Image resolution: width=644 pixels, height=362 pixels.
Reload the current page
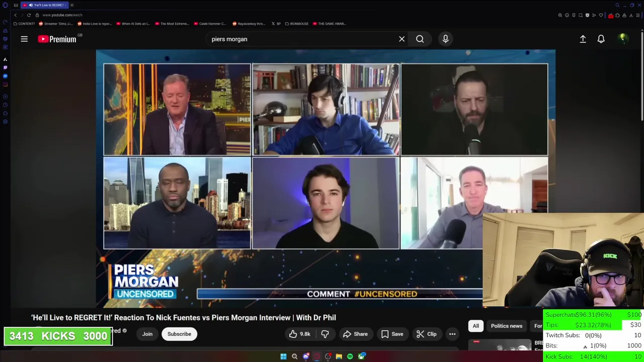click(x=29, y=15)
